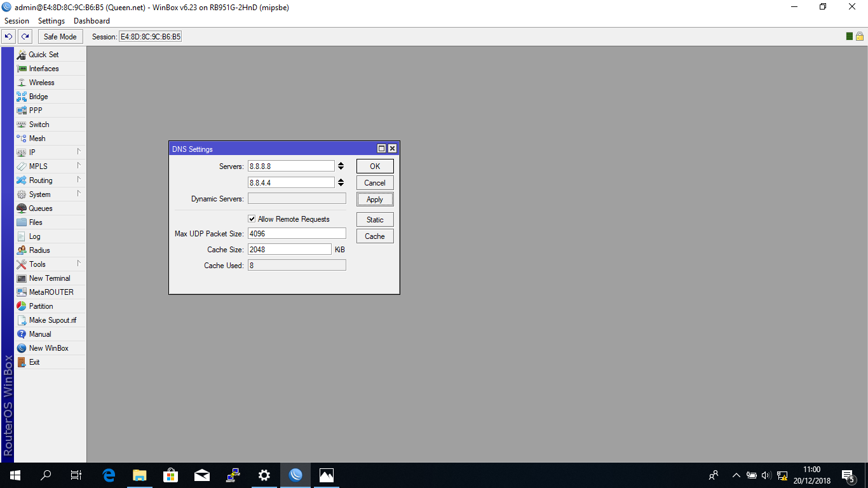Select Make Supout.rif
The width and height of the screenshot is (868, 488).
pos(50,320)
